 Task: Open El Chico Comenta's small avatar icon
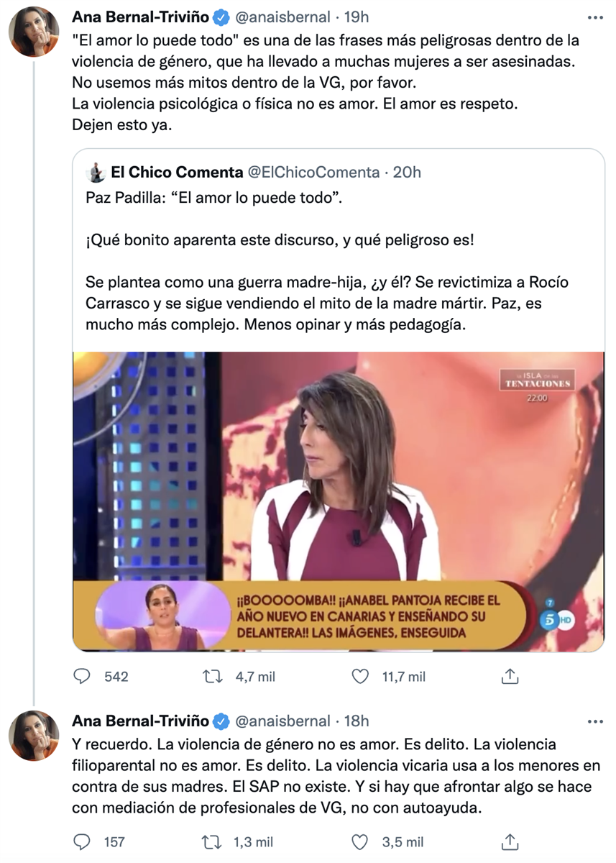point(96,173)
